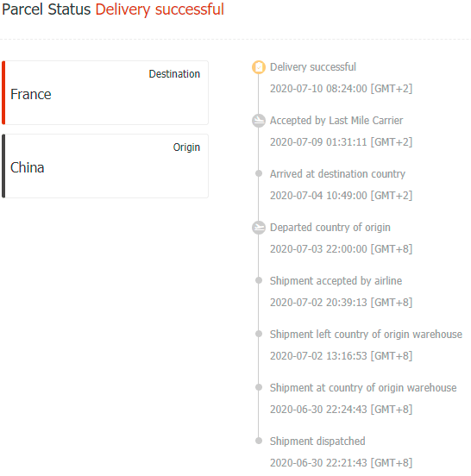The image size is (471, 476).
Task: Click the red Delivery successful status heading
Action: coord(160,9)
